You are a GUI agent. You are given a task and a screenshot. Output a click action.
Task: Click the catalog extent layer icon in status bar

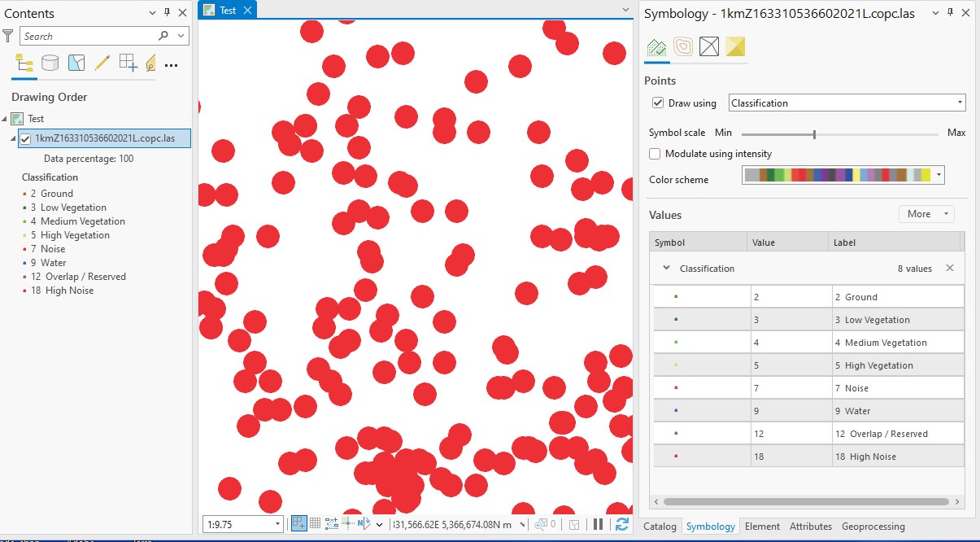coord(573,524)
